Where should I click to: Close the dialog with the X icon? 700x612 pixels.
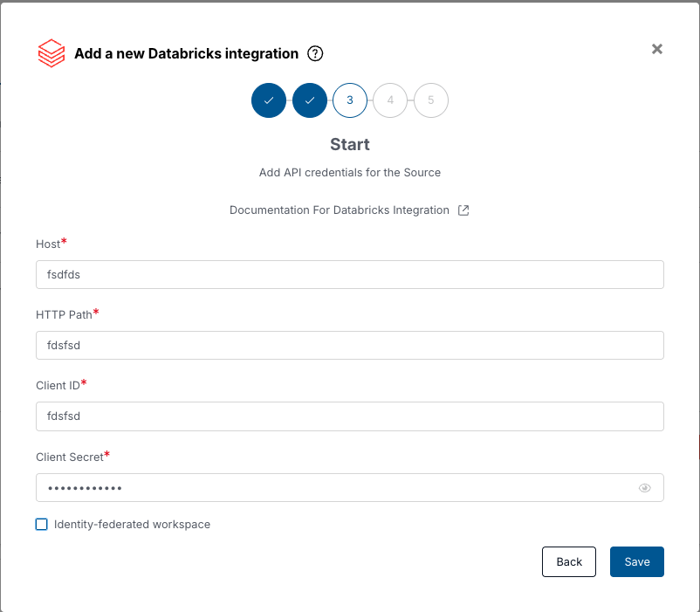tap(656, 49)
